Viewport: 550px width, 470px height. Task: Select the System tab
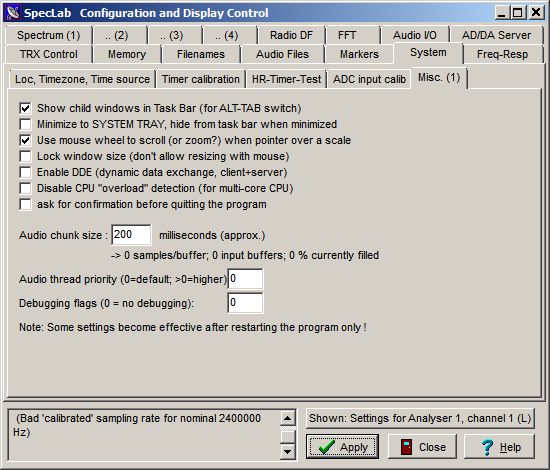[x=428, y=53]
